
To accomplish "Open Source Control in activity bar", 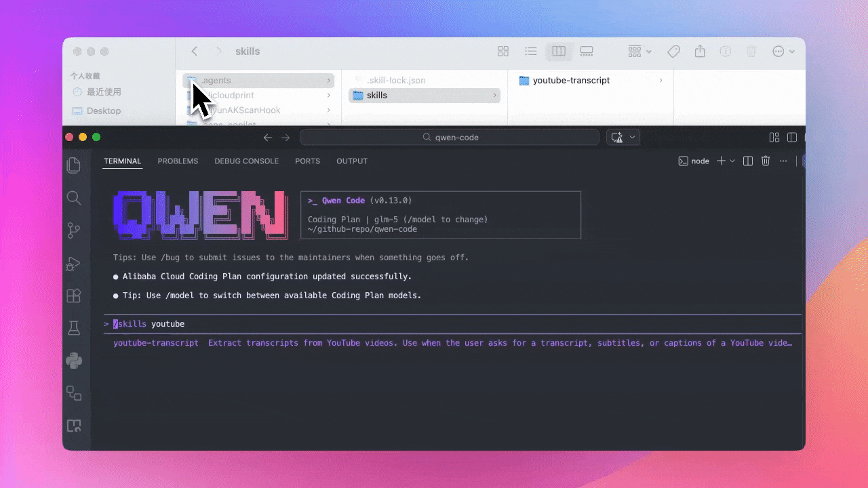I will click(x=74, y=231).
